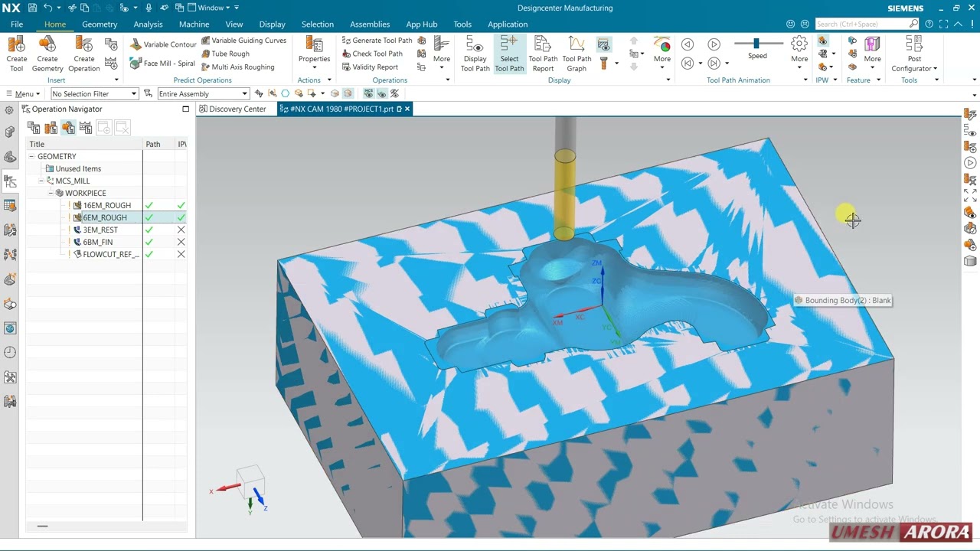
Task: Select the 3EM_REST operation
Action: pyautogui.click(x=100, y=230)
